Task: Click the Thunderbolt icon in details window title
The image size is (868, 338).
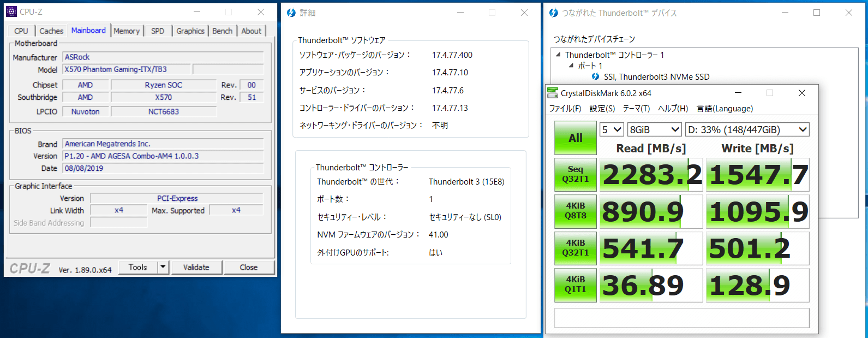Action: [x=291, y=13]
